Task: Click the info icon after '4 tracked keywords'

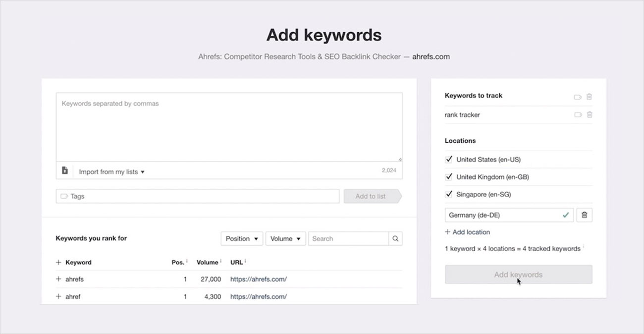Action: coord(584,247)
